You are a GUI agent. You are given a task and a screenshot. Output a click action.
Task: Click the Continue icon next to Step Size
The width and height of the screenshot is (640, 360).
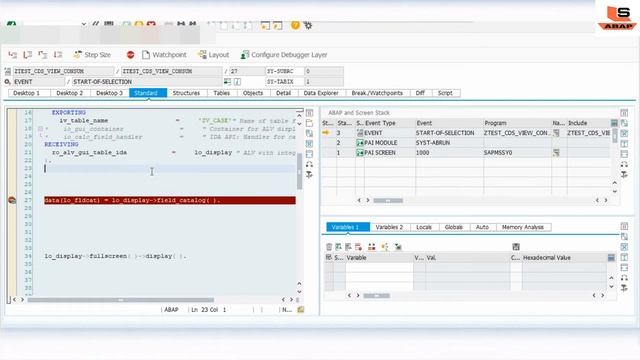(58, 55)
